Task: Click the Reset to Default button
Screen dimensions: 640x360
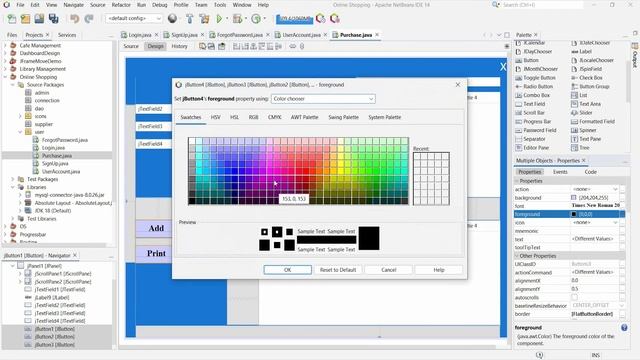Action: (x=338, y=270)
